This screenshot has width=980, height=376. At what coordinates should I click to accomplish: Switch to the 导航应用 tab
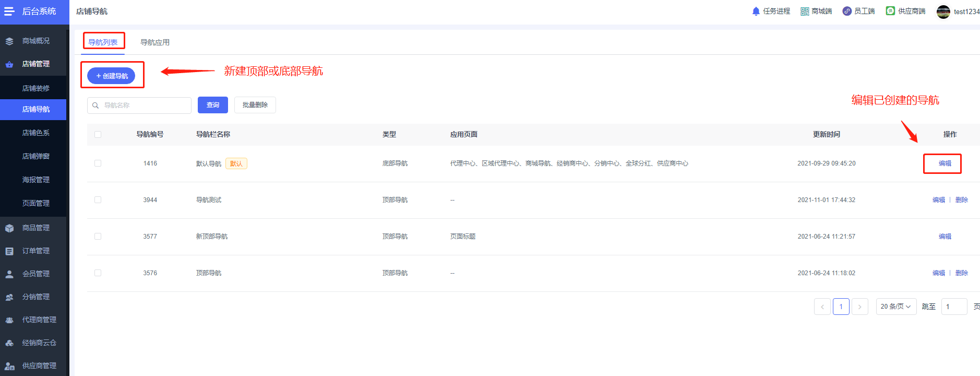(155, 42)
